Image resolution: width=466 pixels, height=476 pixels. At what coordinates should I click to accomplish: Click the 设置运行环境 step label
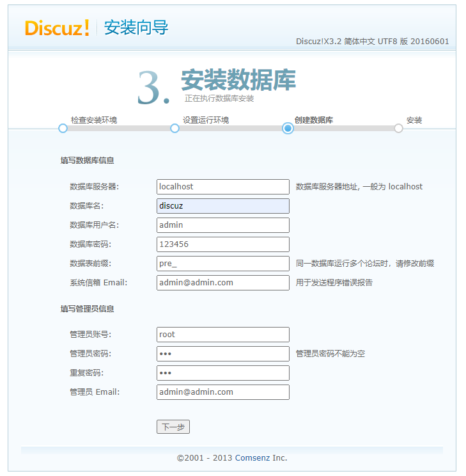pyautogui.click(x=206, y=120)
